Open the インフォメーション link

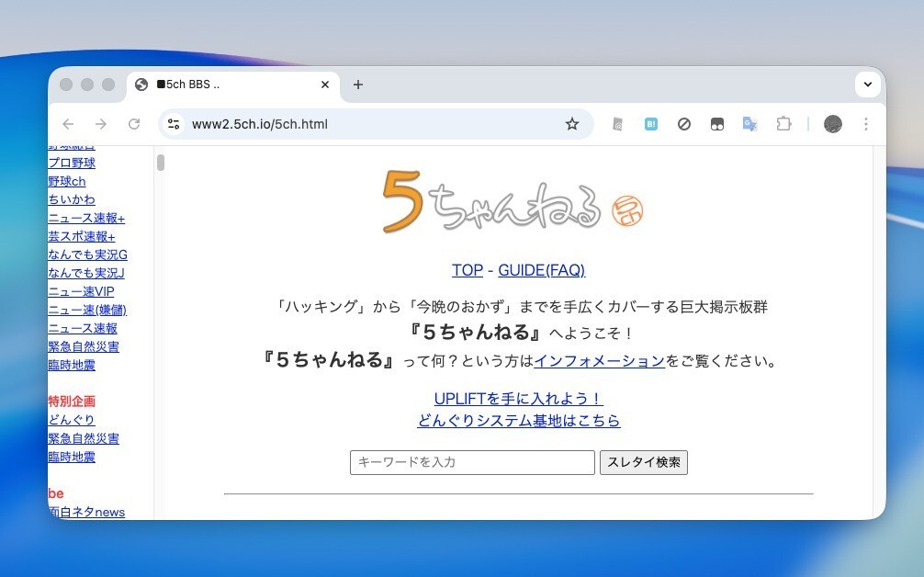point(599,361)
